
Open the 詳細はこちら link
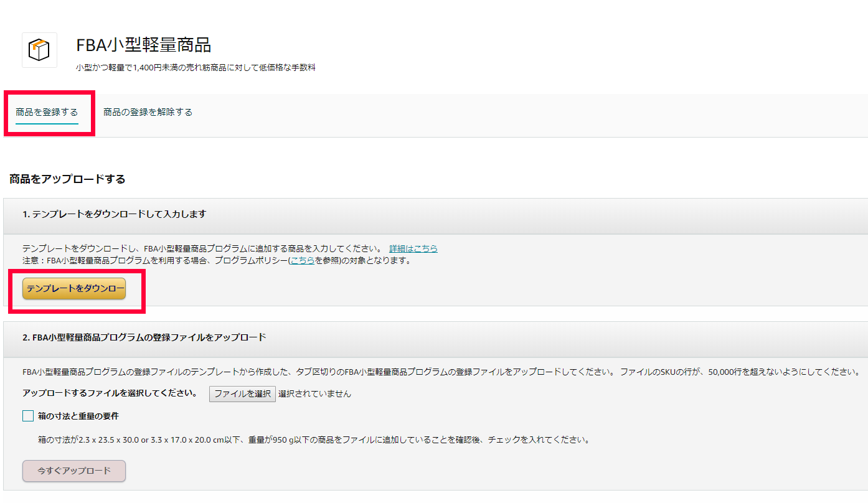[413, 248]
